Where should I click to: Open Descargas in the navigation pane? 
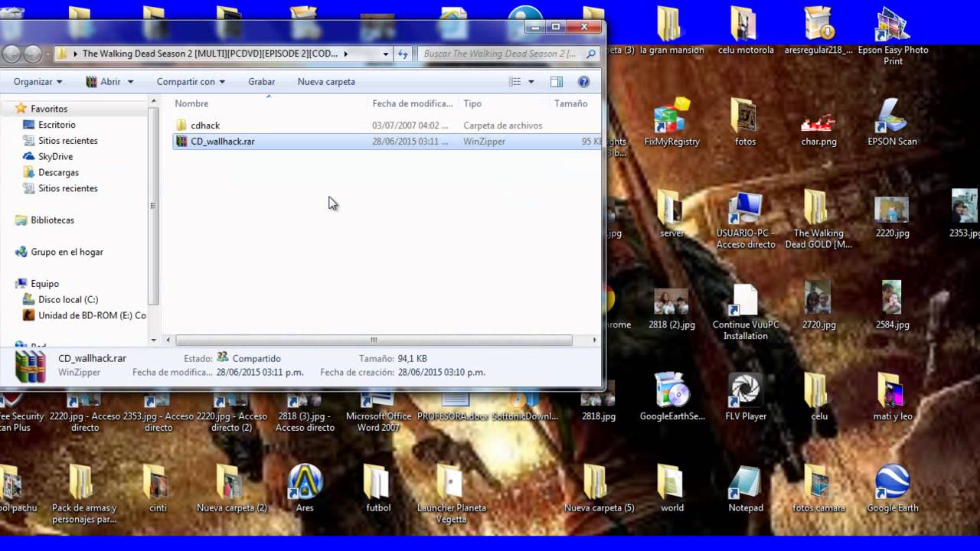tap(58, 173)
